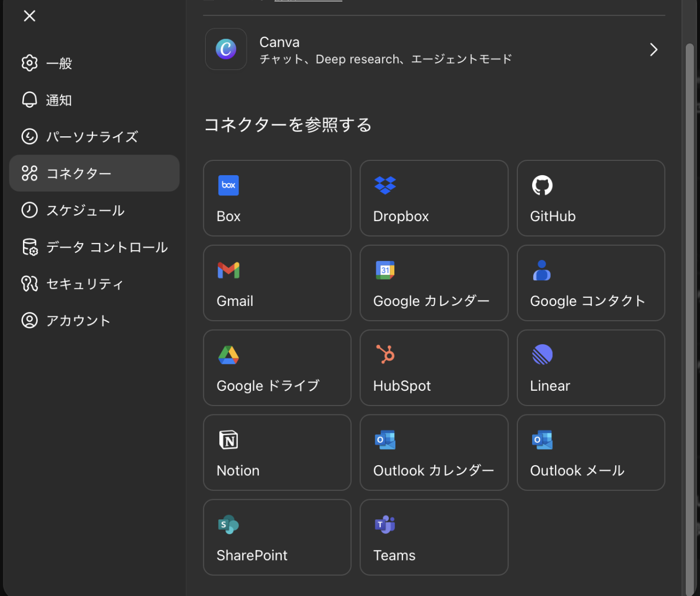Click the key icon next to セキュリティ

30,283
